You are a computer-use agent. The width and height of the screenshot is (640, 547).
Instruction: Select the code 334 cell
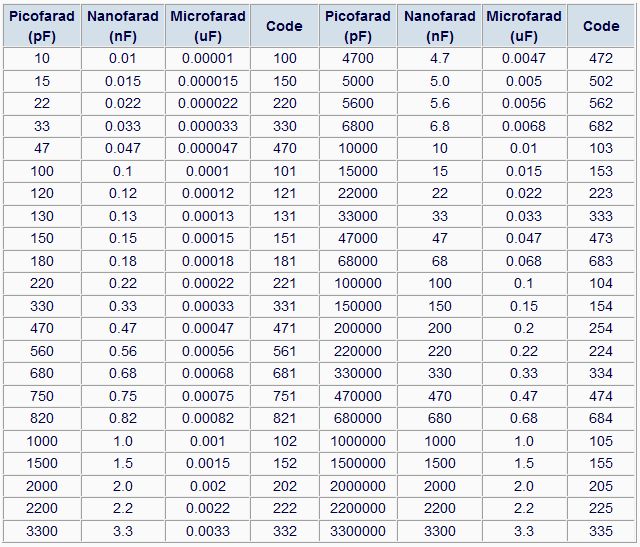pos(600,373)
